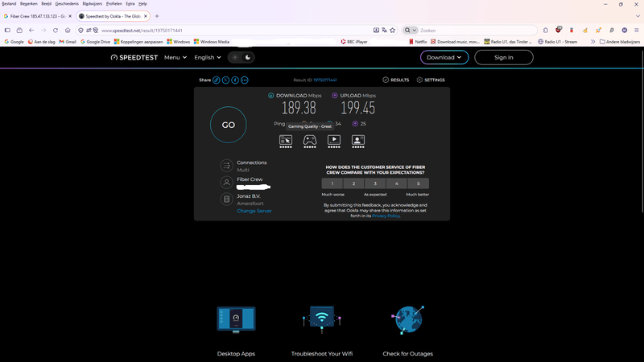Image resolution: width=644 pixels, height=362 pixels.
Task: Click the Fiber Crew provider user icon
Action: coord(226,183)
